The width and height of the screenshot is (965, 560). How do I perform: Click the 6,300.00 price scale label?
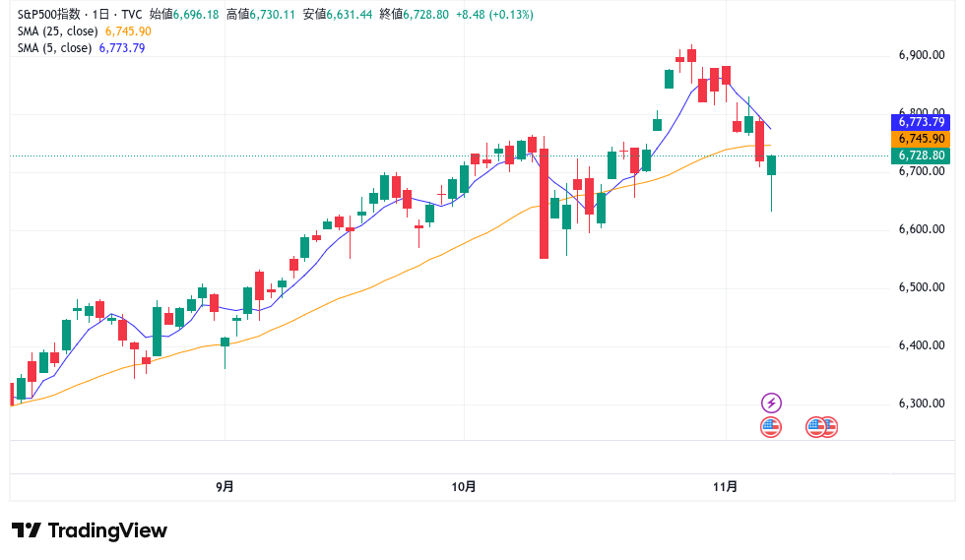point(922,404)
